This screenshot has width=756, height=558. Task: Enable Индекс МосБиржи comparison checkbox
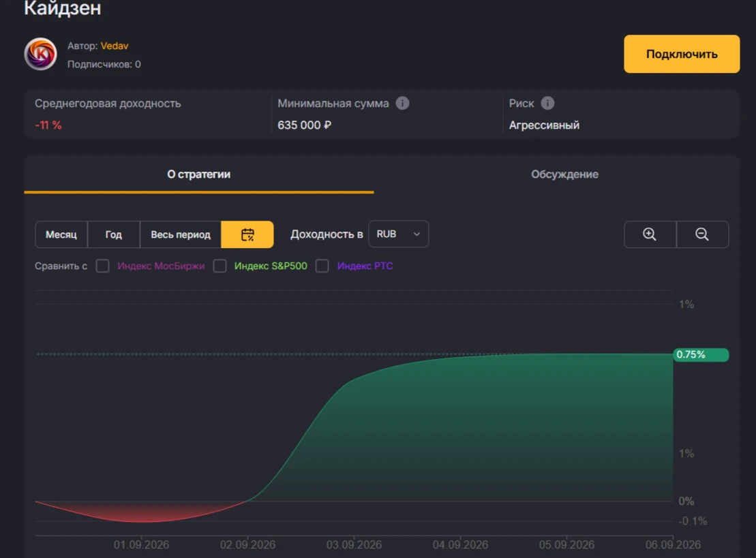click(103, 266)
